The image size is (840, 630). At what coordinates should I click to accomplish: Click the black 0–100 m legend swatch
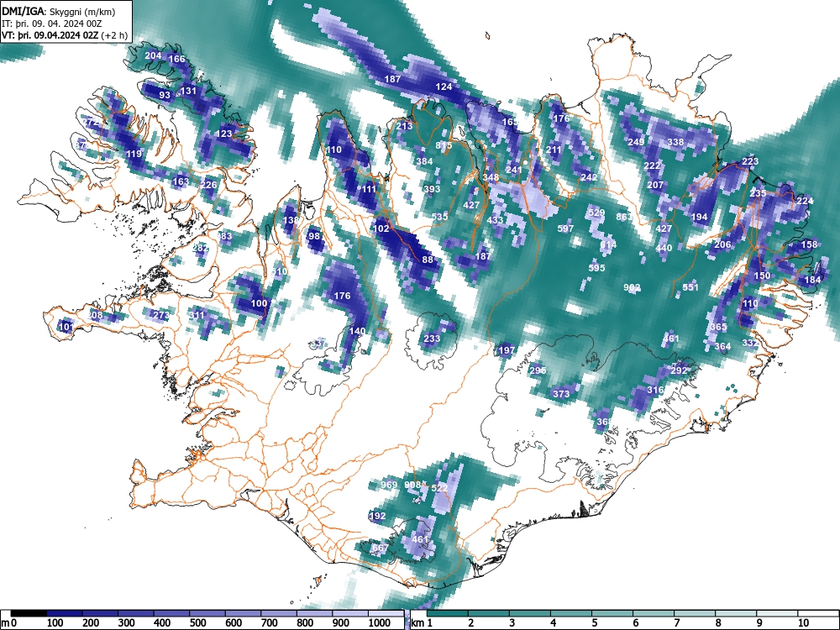[29, 613]
